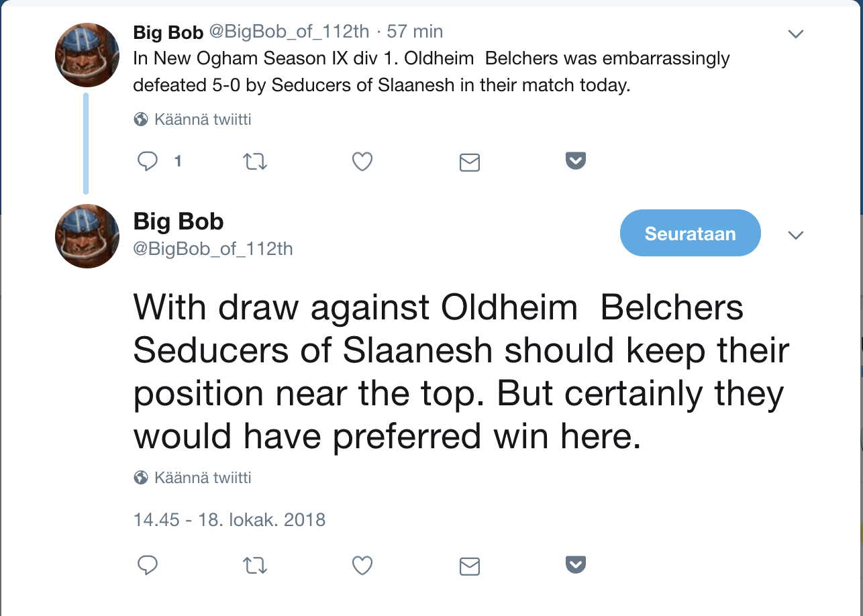Open the envelope icon under the bottom tweet

coord(470,566)
